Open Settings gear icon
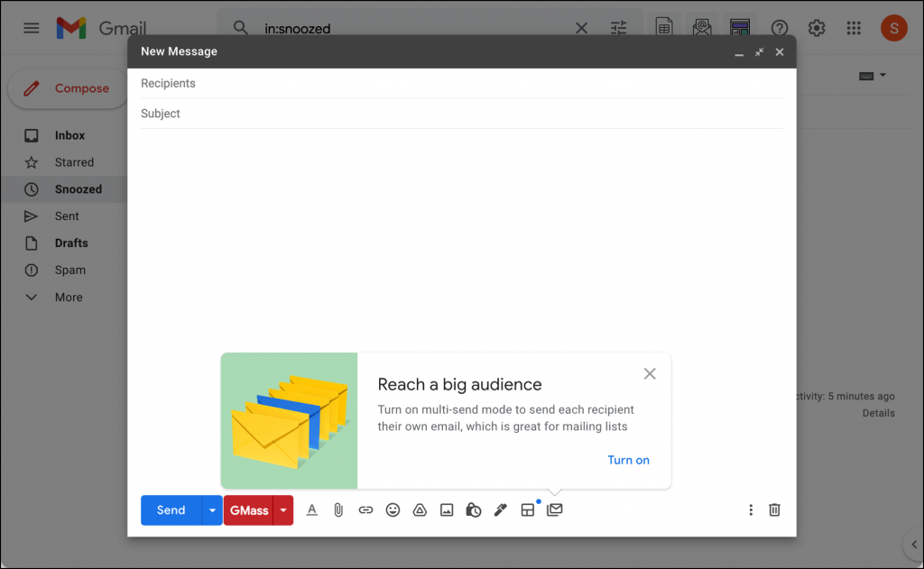Image resolution: width=924 pixels, height=569 pixels. click(816, 28)
